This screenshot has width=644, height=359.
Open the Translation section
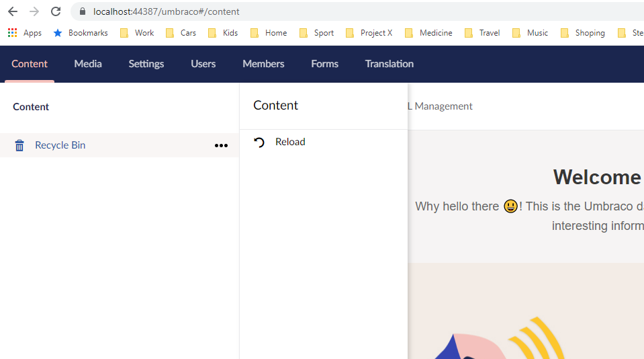tap(389, 64)
